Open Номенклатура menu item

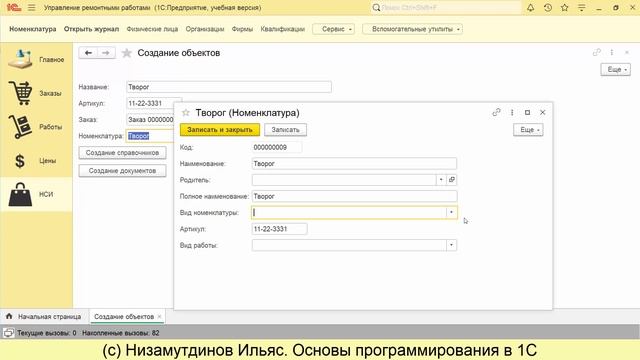[33, 29]
